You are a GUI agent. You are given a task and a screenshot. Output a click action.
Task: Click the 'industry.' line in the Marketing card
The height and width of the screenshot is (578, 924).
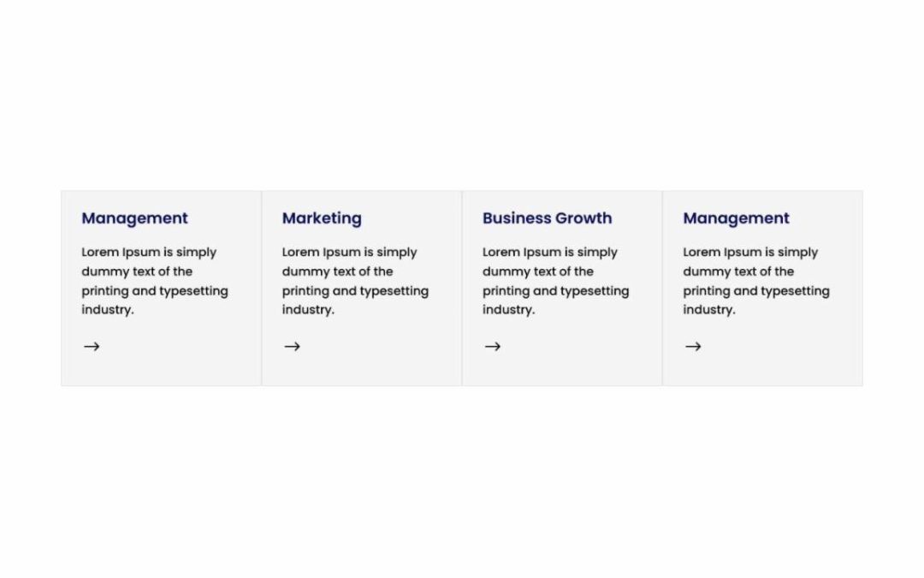(308, 310)
